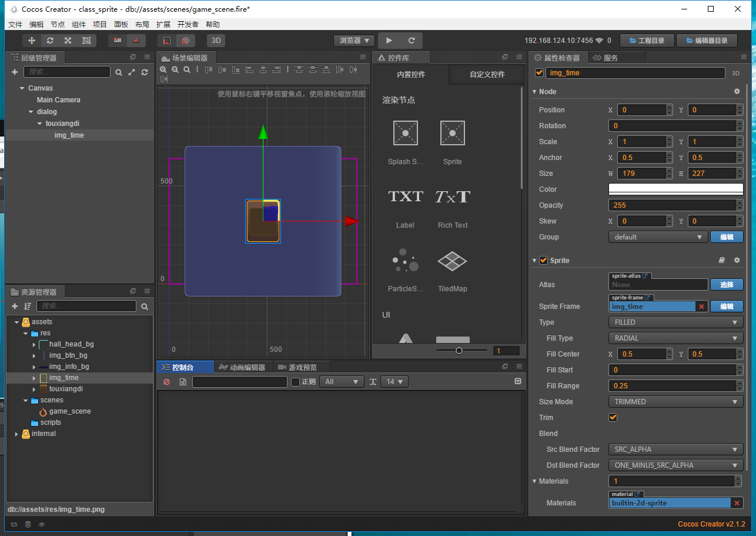Clear the console log output
This screenshot has width=756, height=536.
click(x=166, y=382)
